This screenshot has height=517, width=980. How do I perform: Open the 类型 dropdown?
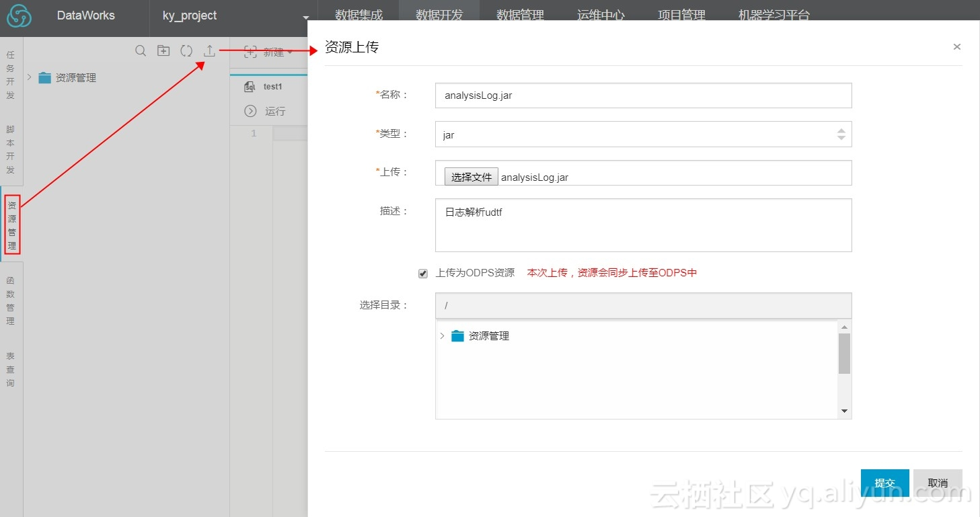pyautogui.click(x=644, y=134)
